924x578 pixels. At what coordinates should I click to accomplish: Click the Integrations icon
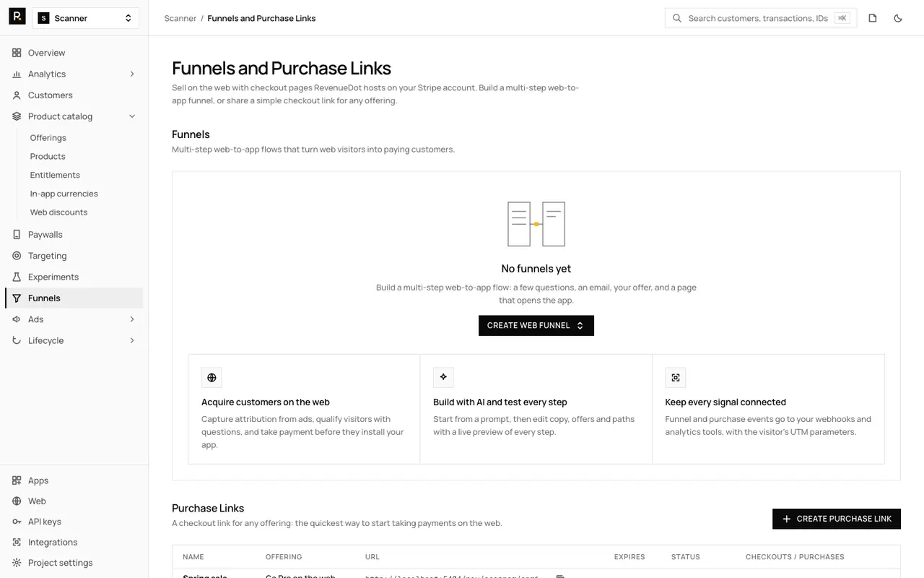[x=17, y=543]
